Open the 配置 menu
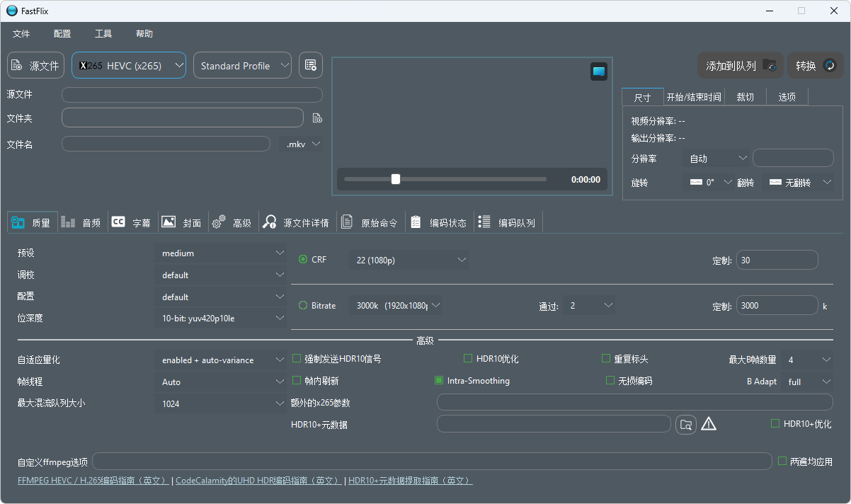The width and height of the screenshot is (851, 504). tap(62, 33)
